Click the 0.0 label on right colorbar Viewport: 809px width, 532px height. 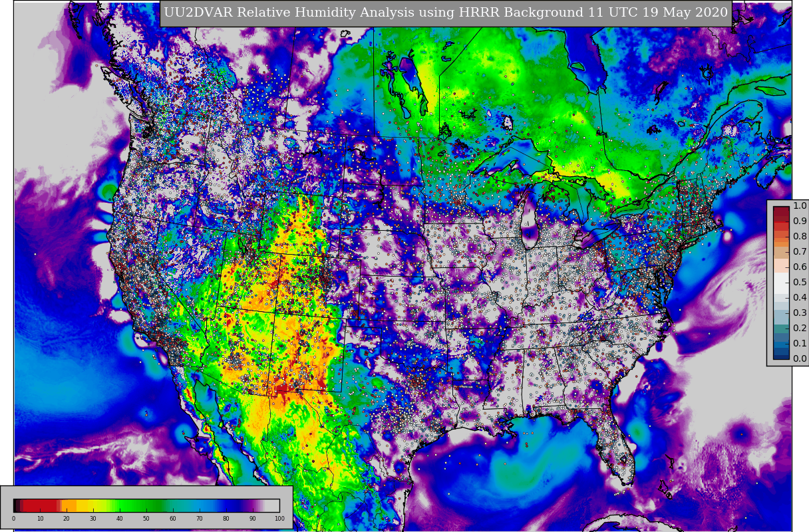point(800,358)
